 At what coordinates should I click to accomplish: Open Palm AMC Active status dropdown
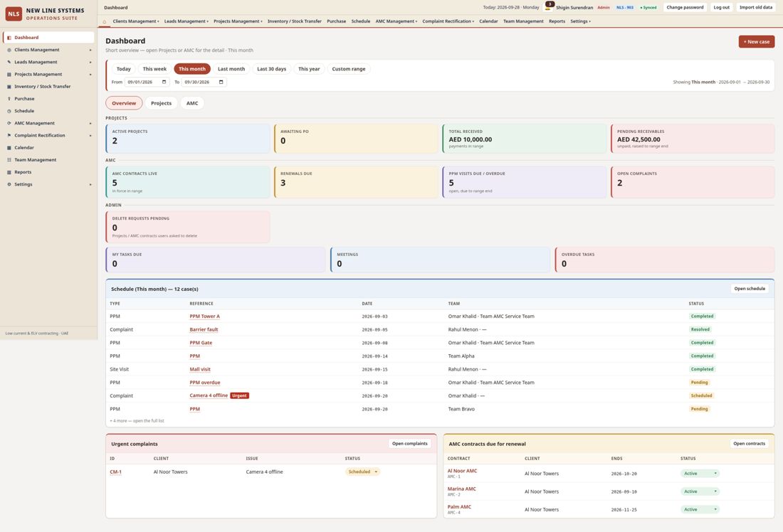(x=700, y=509)
